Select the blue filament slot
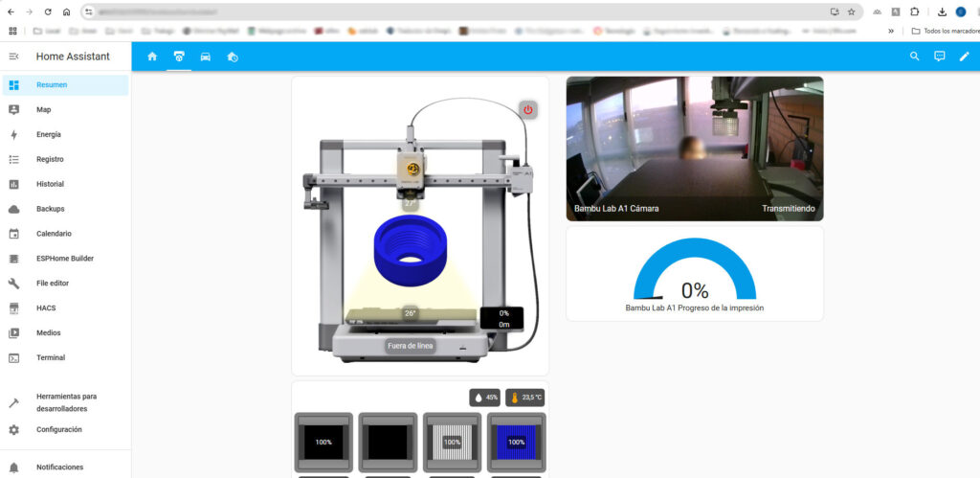Viewport: 980px width, 478px height. [516, 443]
